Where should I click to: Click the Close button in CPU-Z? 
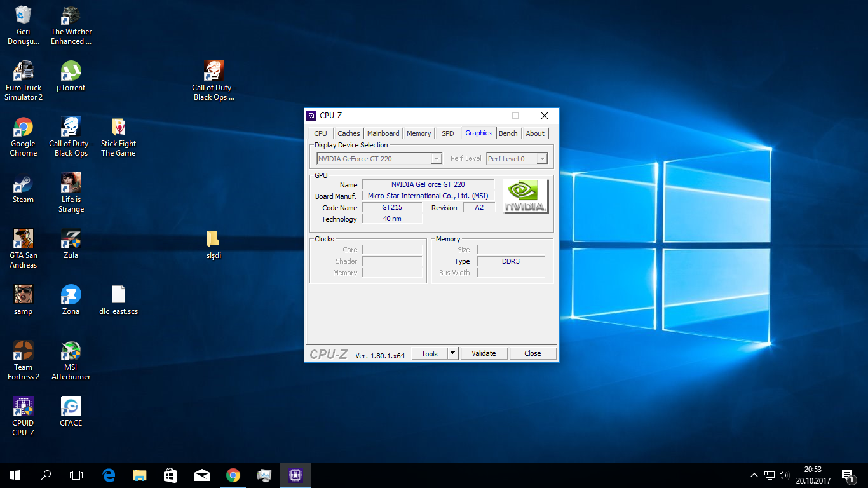point(532,353)
